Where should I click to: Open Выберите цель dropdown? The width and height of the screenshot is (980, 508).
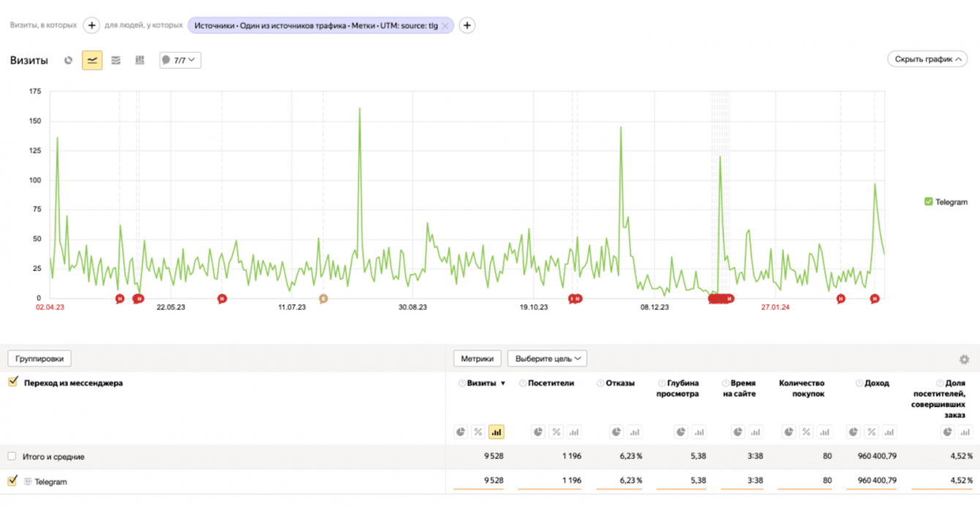547,359
